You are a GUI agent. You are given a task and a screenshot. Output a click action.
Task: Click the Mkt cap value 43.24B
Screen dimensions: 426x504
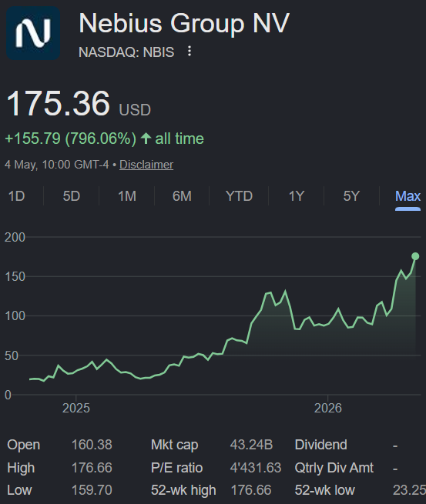[251, 445]
